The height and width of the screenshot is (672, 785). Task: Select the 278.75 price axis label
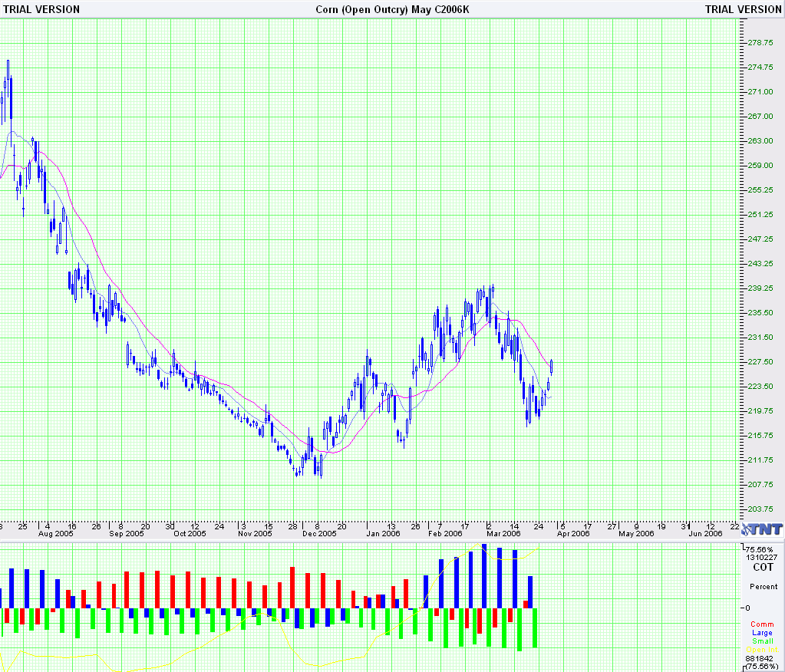point(760,42)
